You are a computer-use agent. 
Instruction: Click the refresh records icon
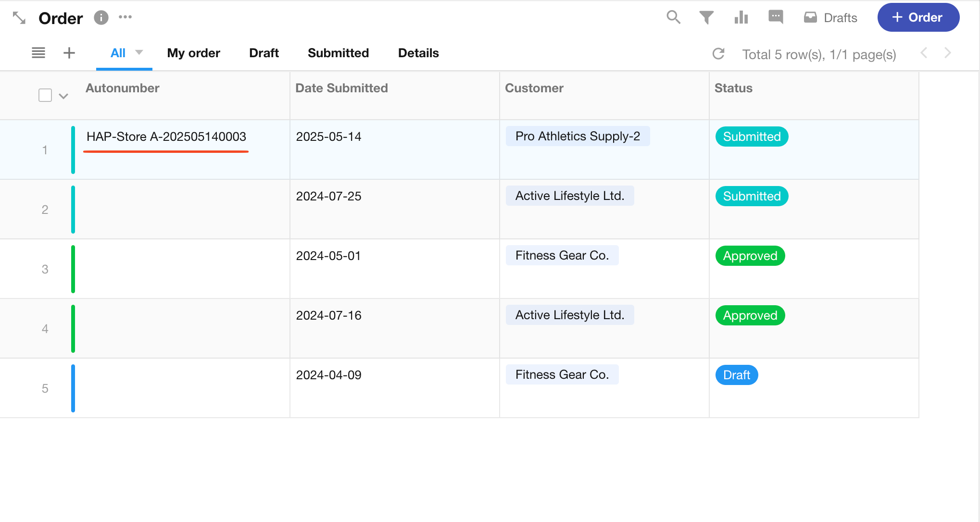pos(718,54)
